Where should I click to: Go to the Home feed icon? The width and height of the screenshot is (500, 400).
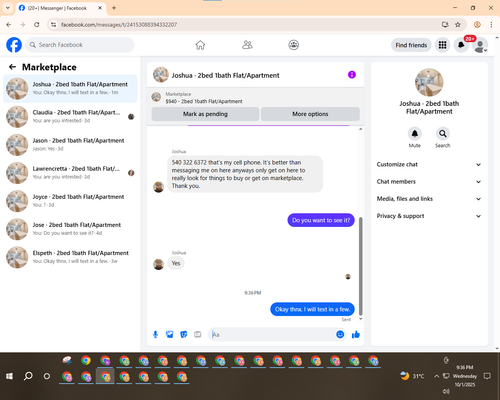pos(200,45)
